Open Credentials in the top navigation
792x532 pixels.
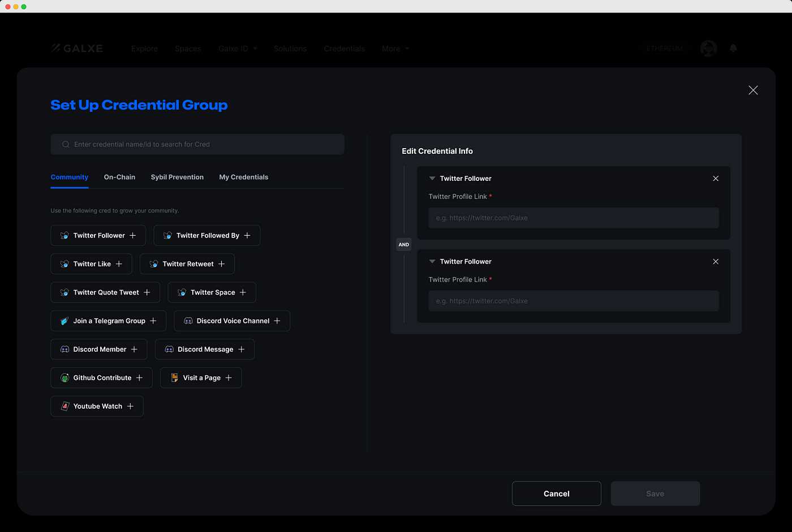(345, 49)
